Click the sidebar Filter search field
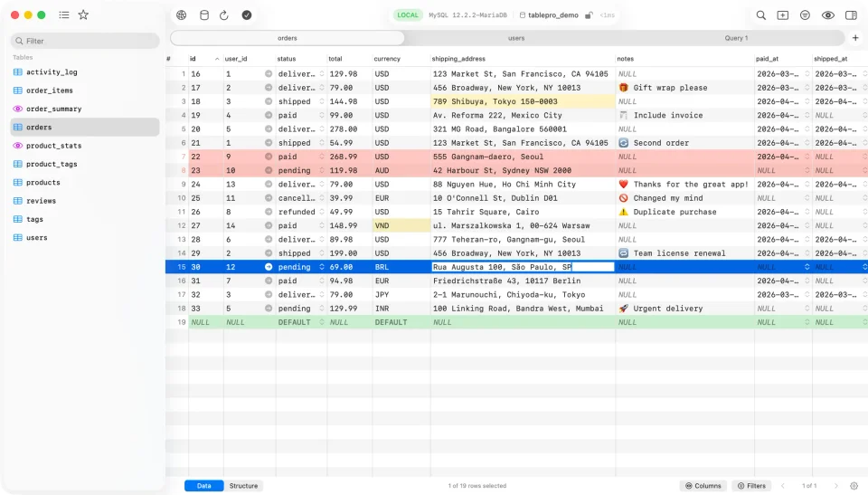The height and width of the screenshot is (495, 868). coord(85,41)
